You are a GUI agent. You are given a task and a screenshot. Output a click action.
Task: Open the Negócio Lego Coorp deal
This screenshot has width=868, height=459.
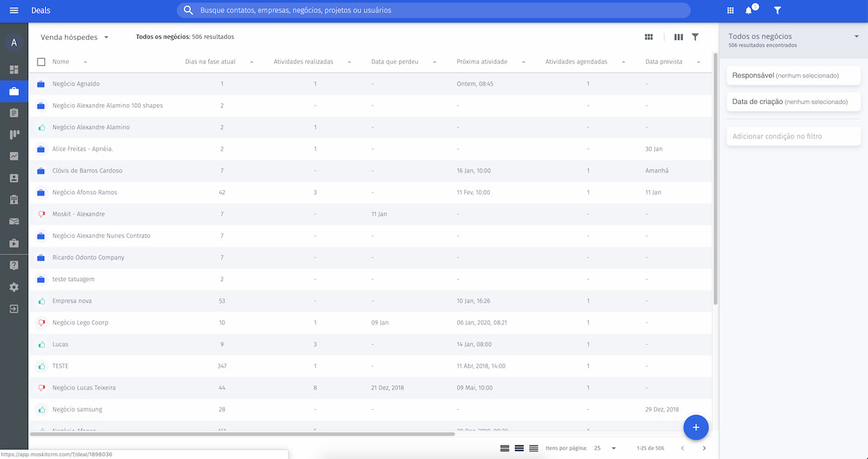coord(80,322)
